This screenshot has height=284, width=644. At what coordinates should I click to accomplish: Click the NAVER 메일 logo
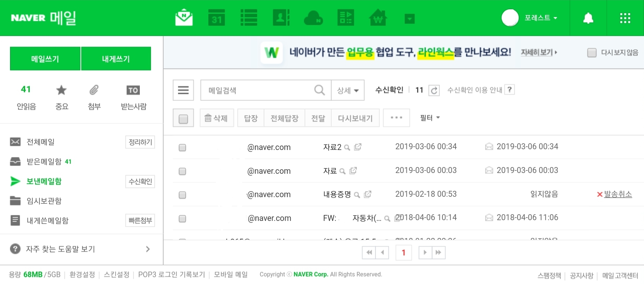(x=44, y=18)
